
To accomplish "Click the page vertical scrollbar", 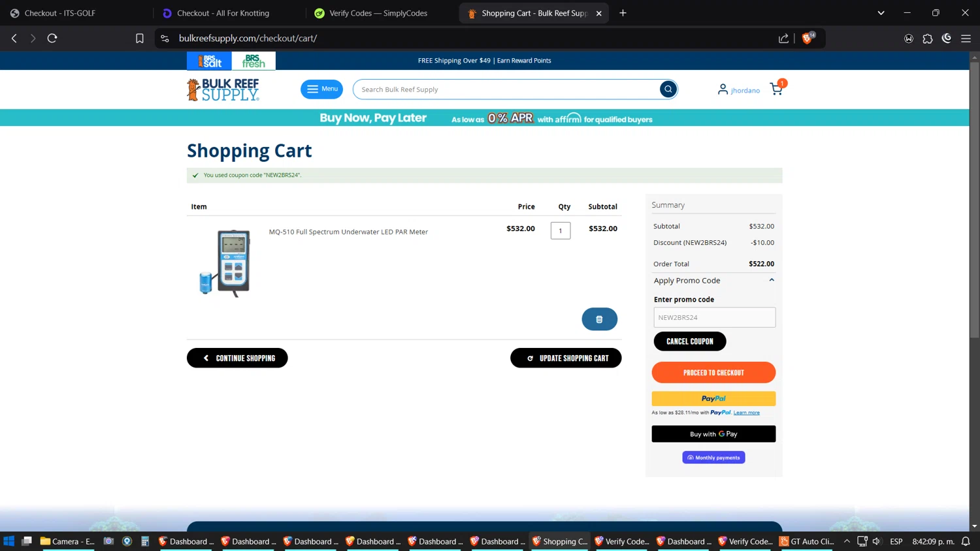I will [x=974, y=201].
